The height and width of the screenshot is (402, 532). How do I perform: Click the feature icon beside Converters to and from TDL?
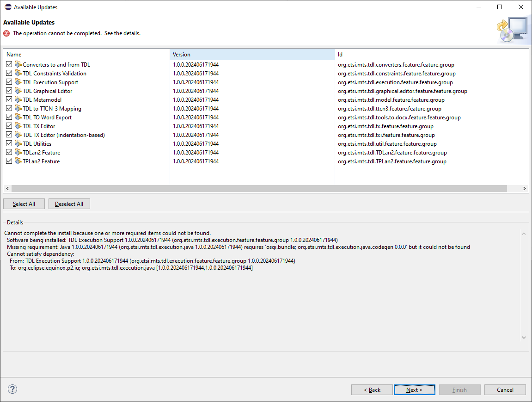18,64
